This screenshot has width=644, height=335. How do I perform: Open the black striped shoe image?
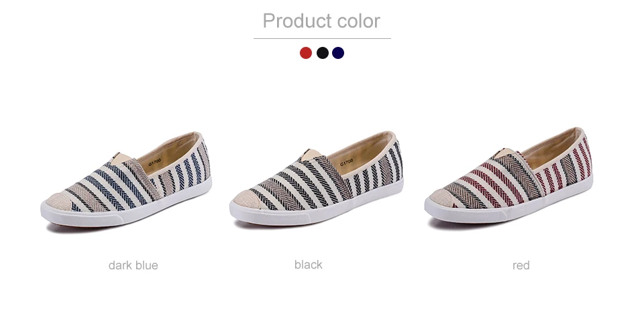click(316, 179)
